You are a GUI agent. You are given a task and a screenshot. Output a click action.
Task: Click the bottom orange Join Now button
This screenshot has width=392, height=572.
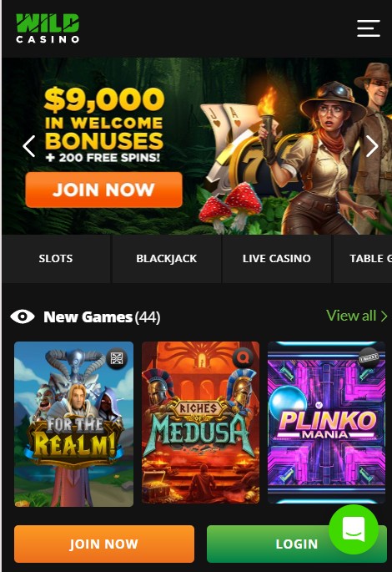[x=104, y=544]
